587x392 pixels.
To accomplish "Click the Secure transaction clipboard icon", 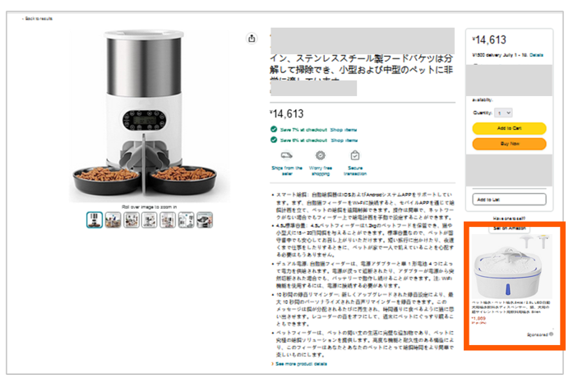I will (x=355, y=155).
